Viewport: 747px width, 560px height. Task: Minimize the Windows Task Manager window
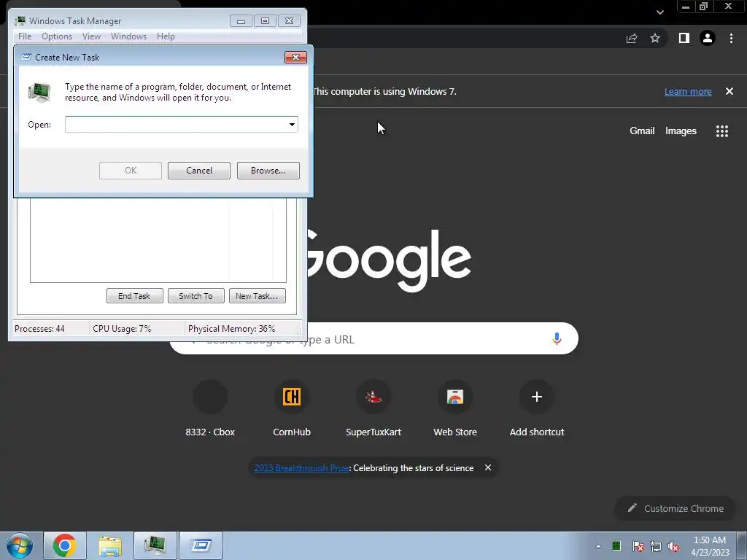coord(241,21)
